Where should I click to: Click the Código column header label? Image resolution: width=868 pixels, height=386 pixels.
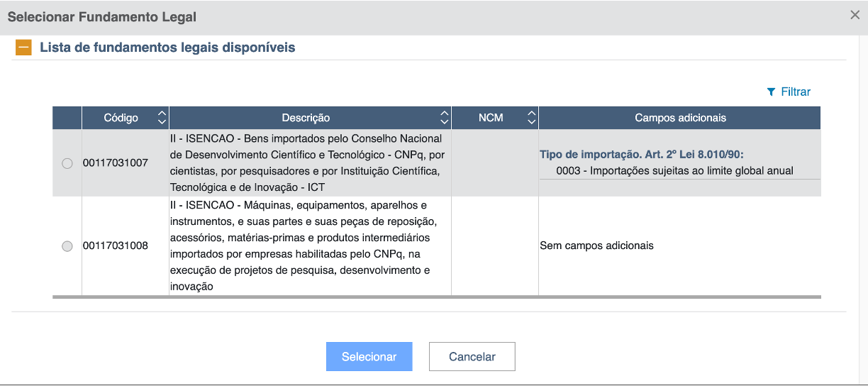(121, 118)
